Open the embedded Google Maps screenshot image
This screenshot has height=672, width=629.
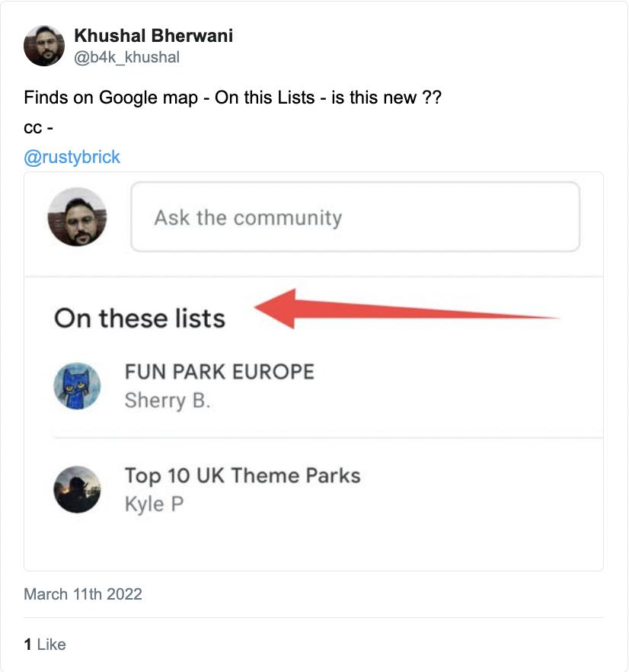[x=314, y=371]
